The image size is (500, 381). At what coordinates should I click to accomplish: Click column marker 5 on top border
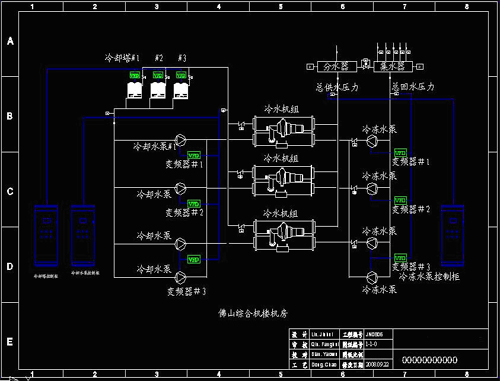coord(281,6)
